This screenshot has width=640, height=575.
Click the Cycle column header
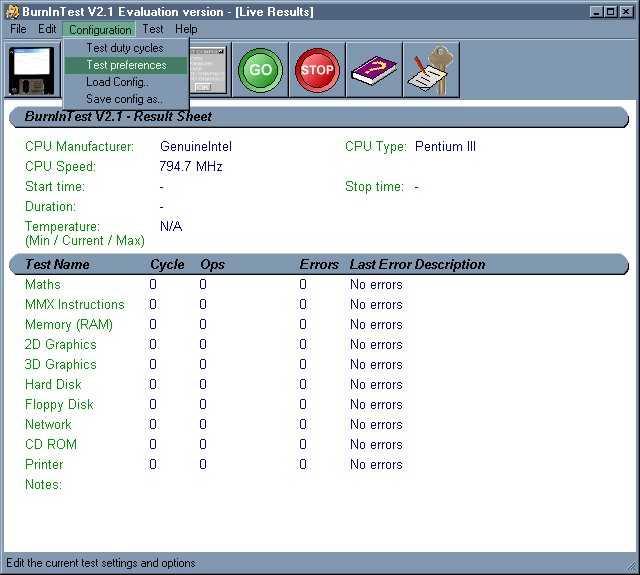167,264
